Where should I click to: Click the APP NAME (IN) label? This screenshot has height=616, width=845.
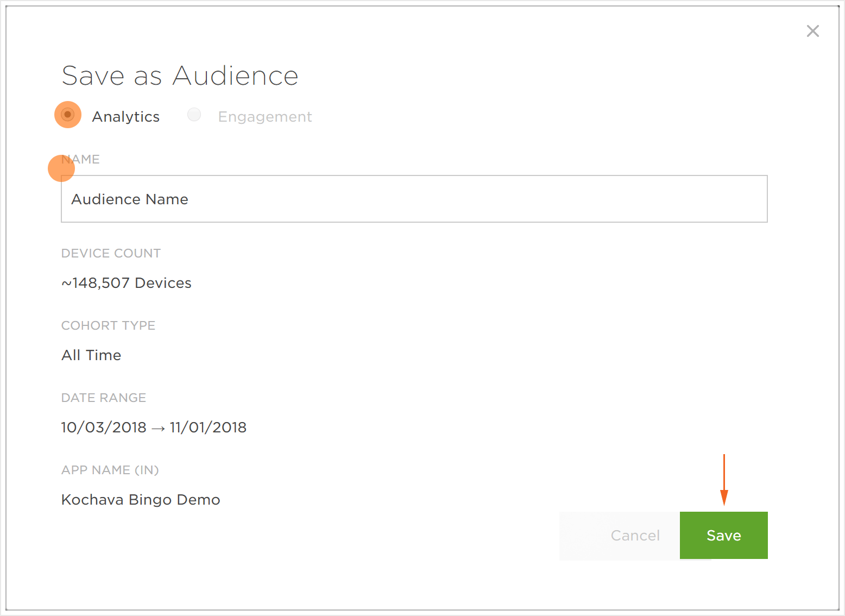(110, 470)
